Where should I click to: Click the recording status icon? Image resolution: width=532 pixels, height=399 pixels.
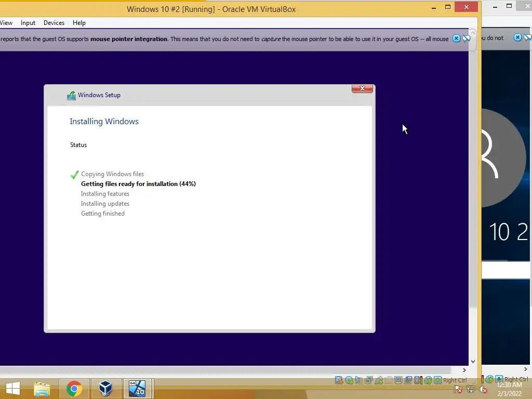408,380
